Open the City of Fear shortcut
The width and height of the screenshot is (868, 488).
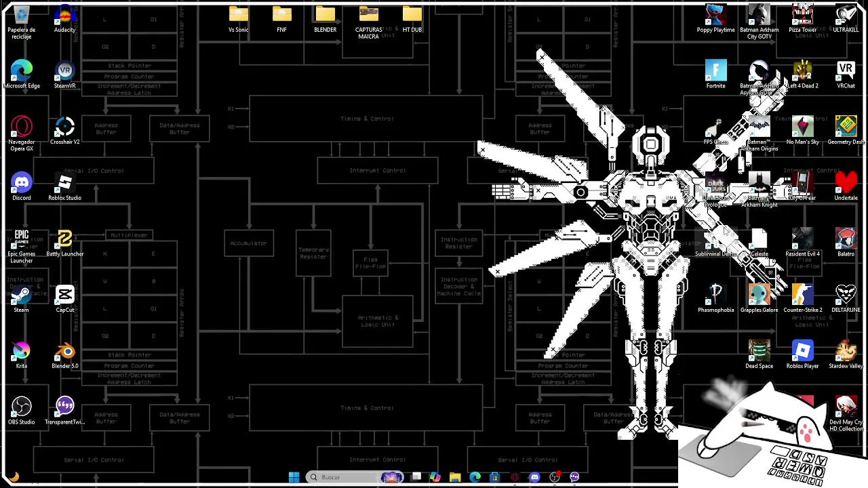[803, 186]
